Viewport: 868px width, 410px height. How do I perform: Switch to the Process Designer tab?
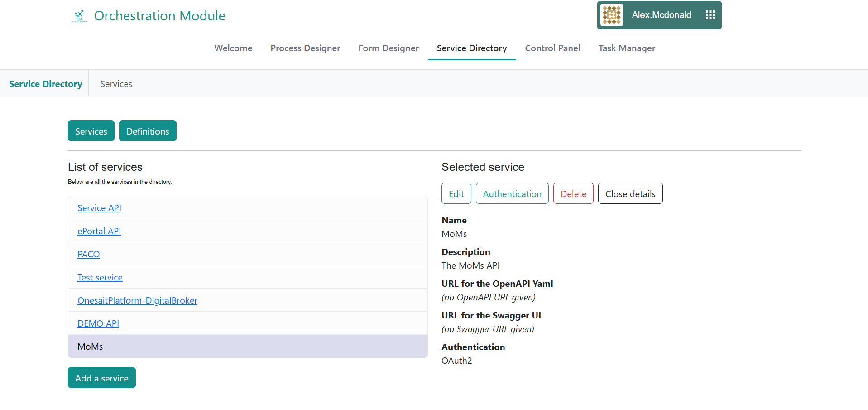point(305,48)
